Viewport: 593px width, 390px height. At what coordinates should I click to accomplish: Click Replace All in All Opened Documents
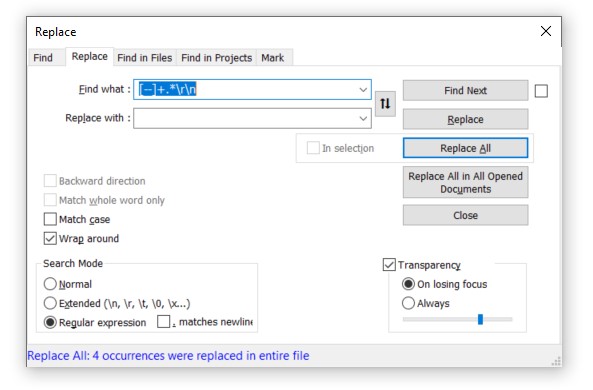tap(465, 182)
